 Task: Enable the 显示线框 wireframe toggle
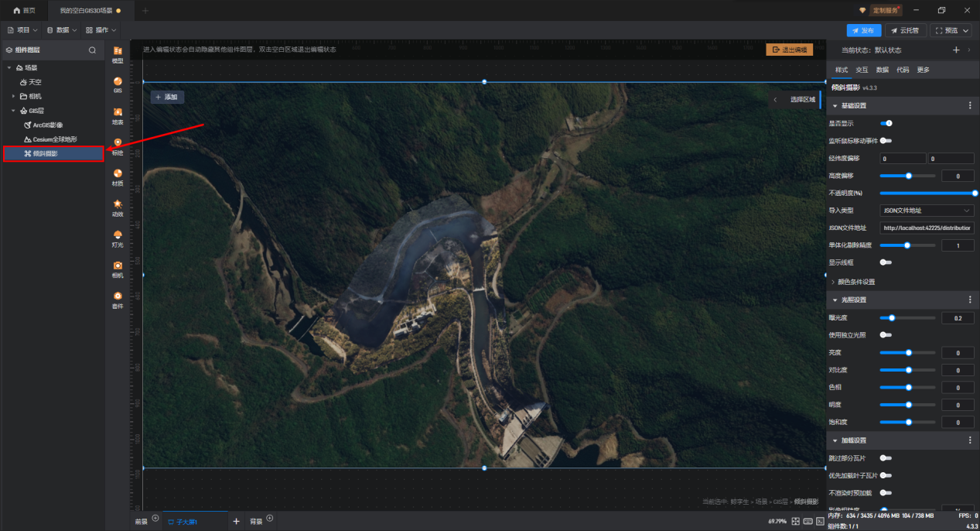pyautogui.click(x=886, y=262)
